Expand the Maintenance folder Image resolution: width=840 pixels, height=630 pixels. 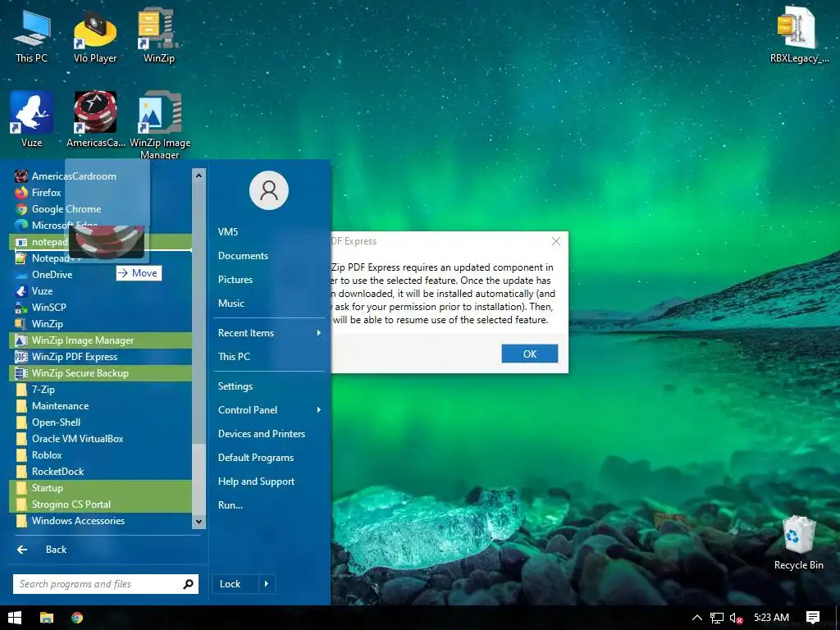coord(100,406)
